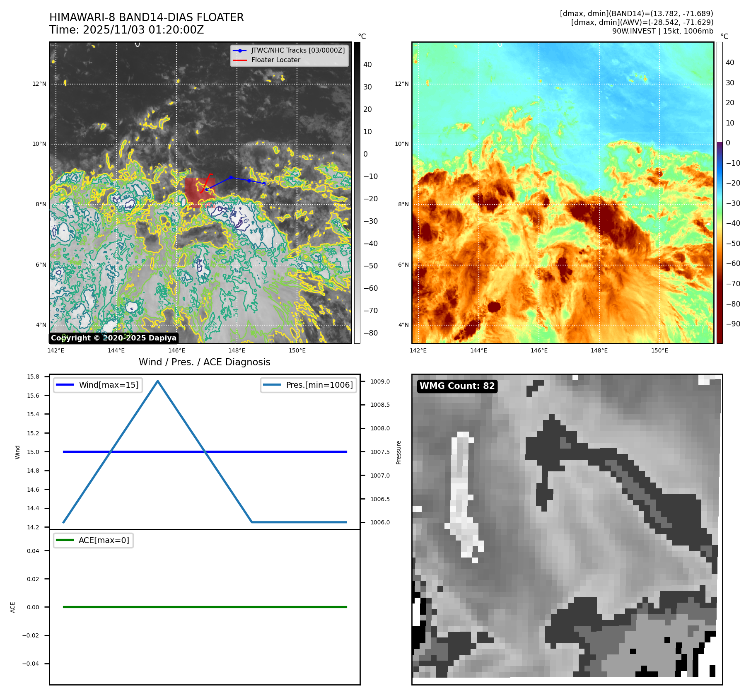Click the green ACE legend line marker
This screenshot has height=700, width=751.
(65, 540)
